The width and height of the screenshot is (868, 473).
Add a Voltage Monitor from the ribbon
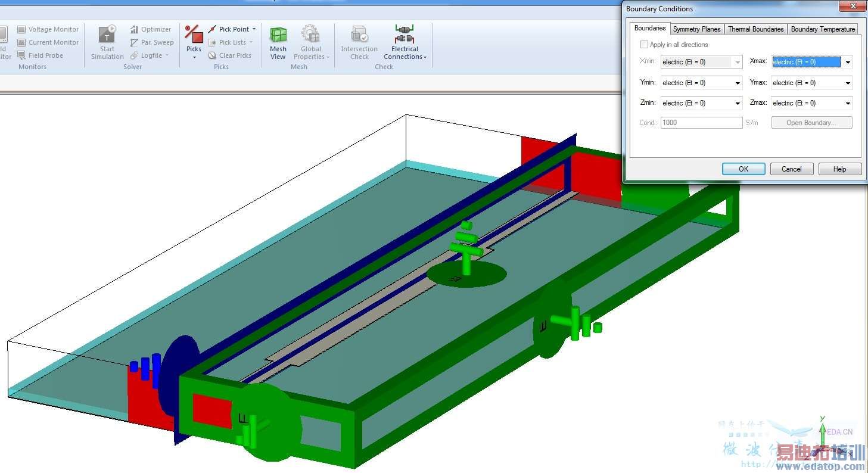[x=48, y=29]
